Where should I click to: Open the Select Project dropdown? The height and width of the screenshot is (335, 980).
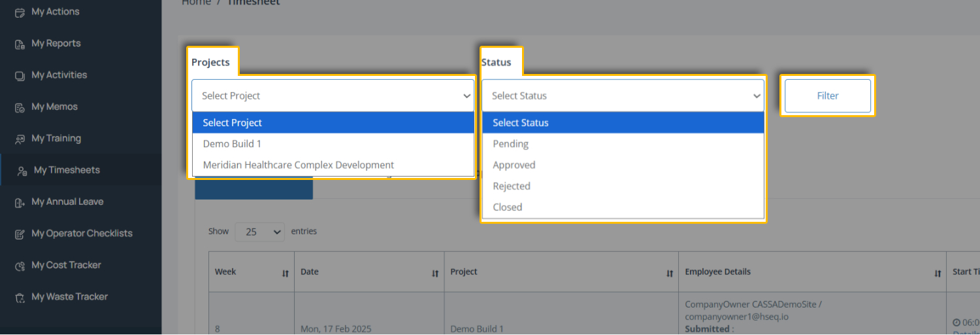point(333,96)
